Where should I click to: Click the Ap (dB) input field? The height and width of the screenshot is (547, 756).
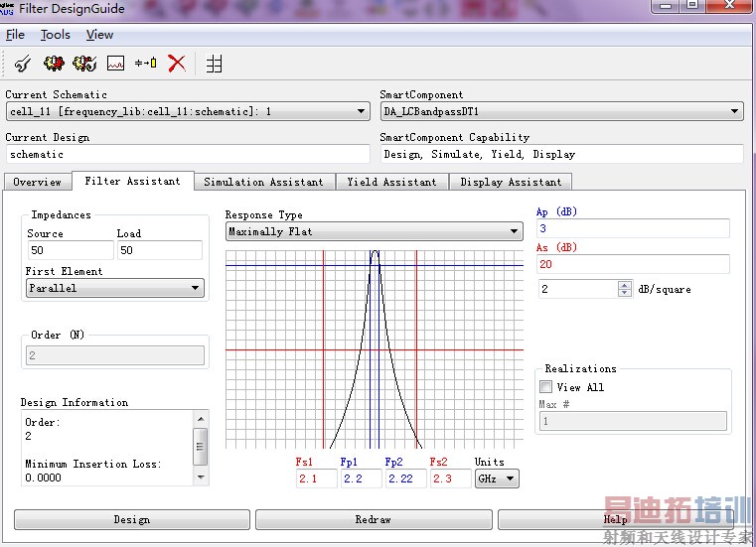[633, 228]
